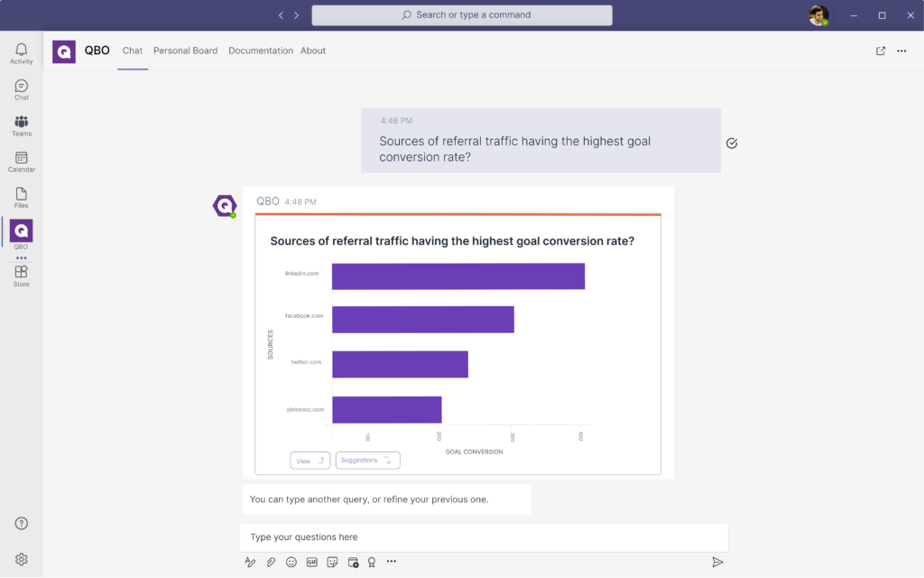Expand the Suggestions button under the chart
924x578 pixels.
coord(367,460)
